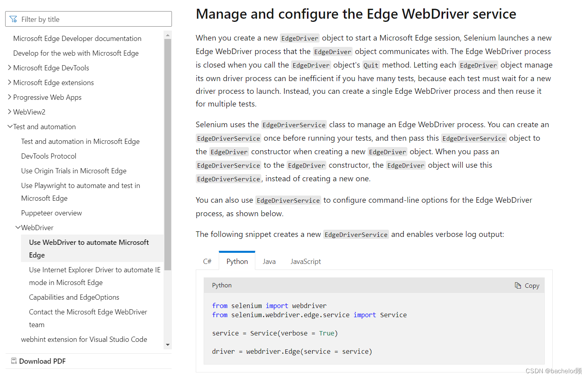Viewport: 588px width, 378px height.
Task: Click the 'Quit' inline code text
Action: [x=371, y=65]
